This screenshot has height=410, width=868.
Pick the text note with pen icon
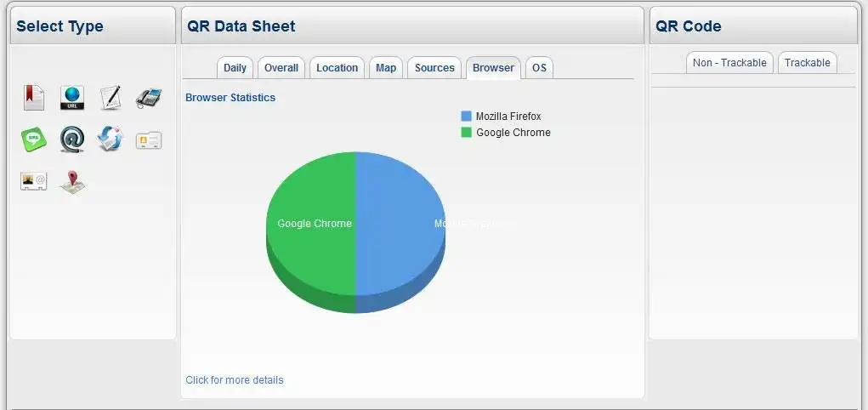click(x=111, y=98)
